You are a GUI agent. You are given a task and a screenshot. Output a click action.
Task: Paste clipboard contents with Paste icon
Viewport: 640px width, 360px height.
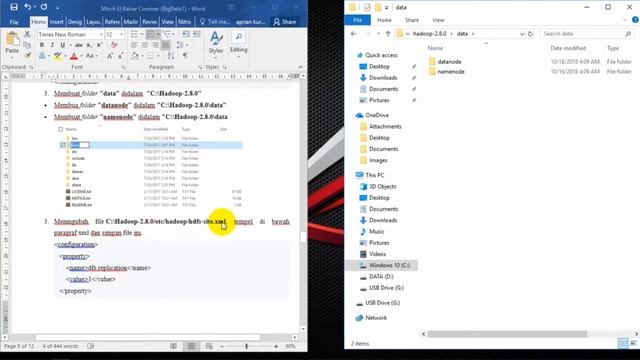(12, 39)
